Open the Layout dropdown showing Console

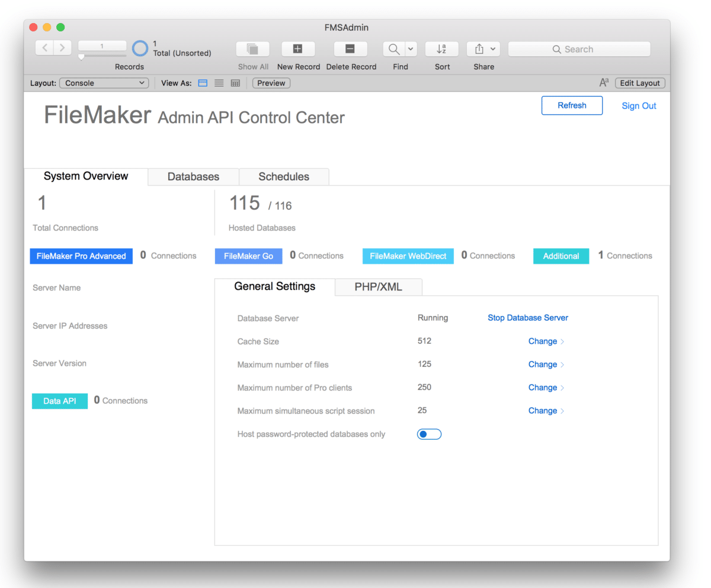pyautogui.click(x=104, y=83)
